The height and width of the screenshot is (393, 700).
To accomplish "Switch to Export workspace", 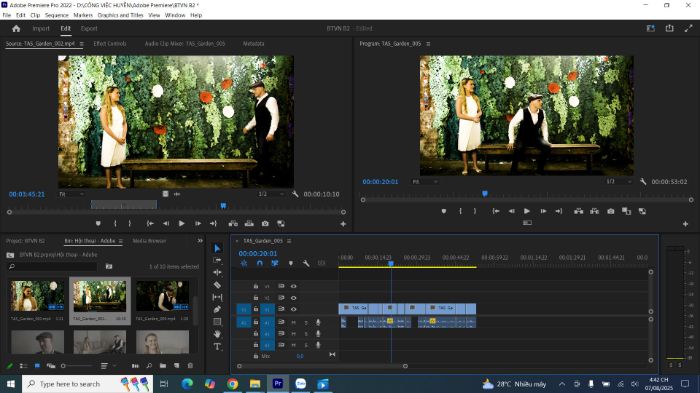I will click(x=89, y=29).
